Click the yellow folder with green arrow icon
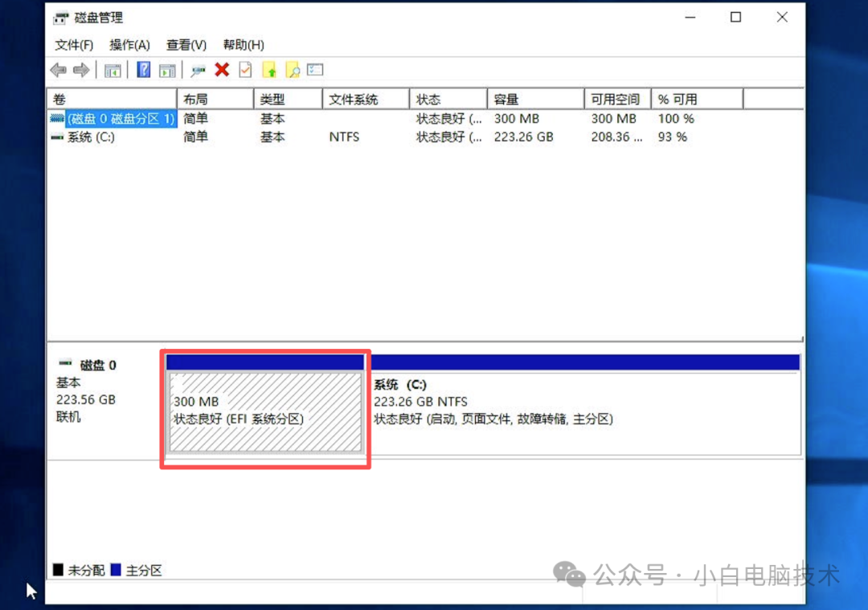 (x=269, y=70)
